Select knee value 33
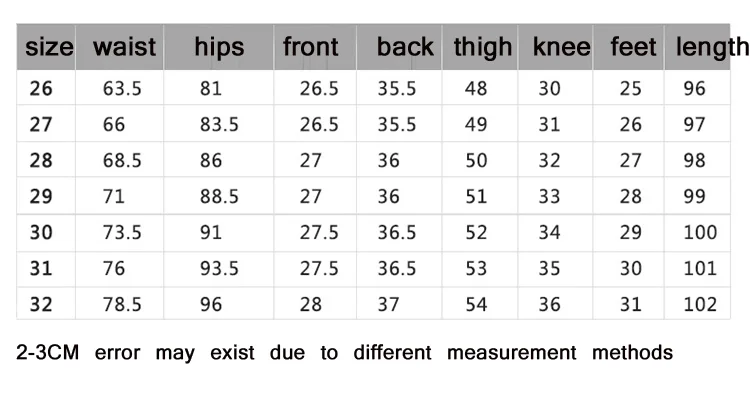This screenshot has width=750, height=398. tap(549, 197)
